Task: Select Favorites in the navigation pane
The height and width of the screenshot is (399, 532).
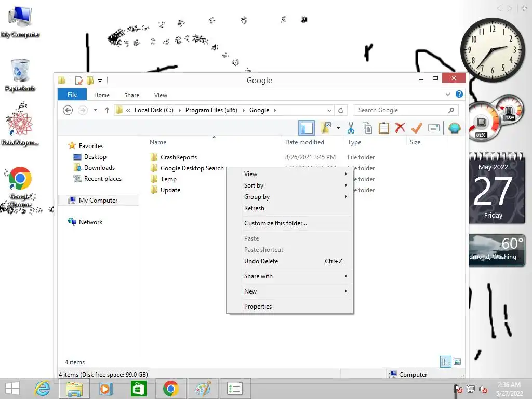Action: click(x=91, y=146)
